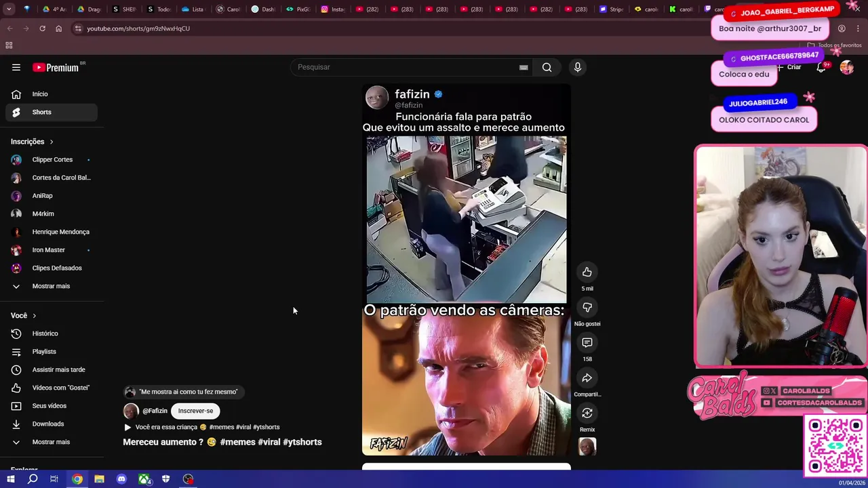
Task: Open Henrique Mendonça channel
Action: click(52, 232)
